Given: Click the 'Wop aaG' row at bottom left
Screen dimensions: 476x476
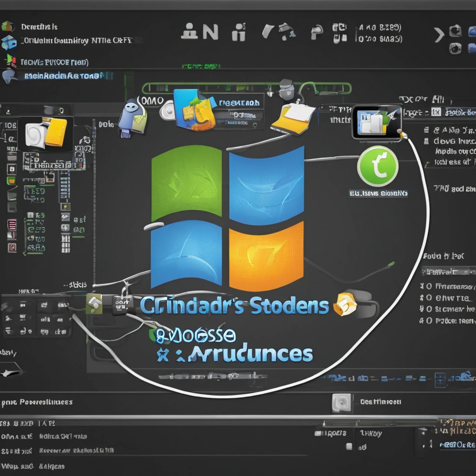Looking at the screenshot, I should tap(33, 466).
